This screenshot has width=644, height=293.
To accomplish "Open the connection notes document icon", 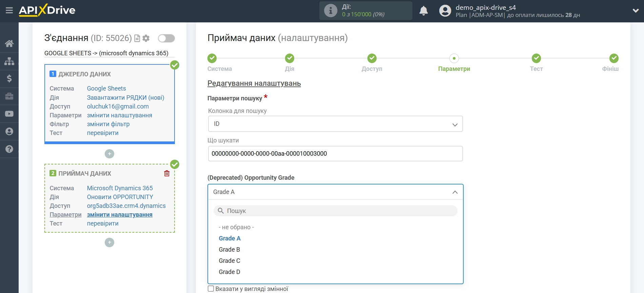I will pyautogui.click(x=137, y=38).
